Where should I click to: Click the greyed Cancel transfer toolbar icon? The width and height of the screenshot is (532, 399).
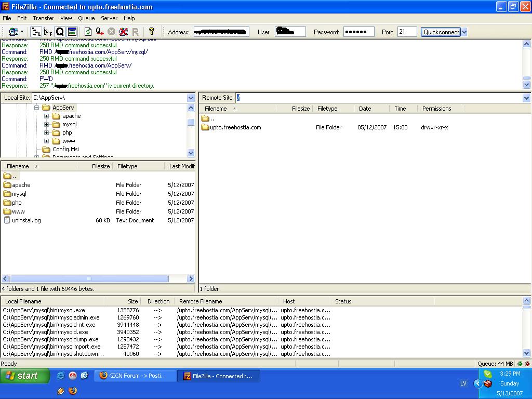[111, 32]
